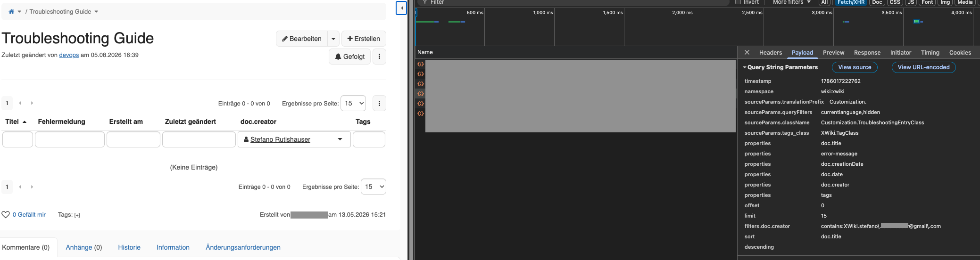This screenshot has height=260, width=980.
Task: Switch to the Preview tab in DevTools
Action: 833,53
